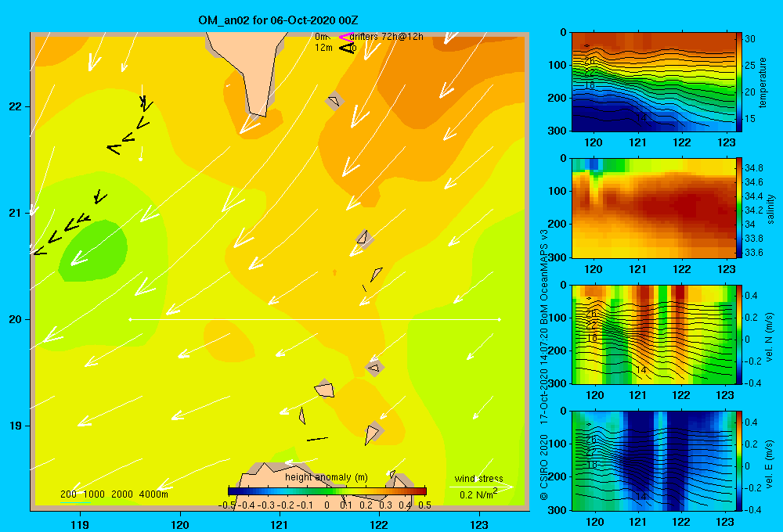The height and width of the screenshot is (532, 783).
Task: Click the 34.8 tick on salinity scale
Action: pos(753,168)
